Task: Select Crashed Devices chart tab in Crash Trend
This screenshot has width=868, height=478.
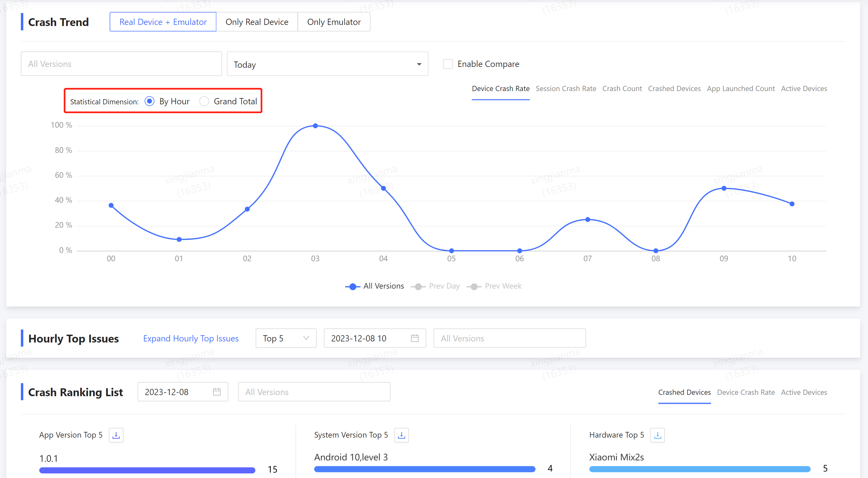Action: (674, 89)
